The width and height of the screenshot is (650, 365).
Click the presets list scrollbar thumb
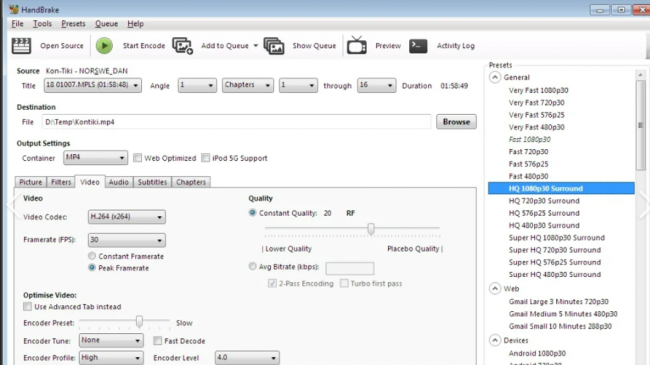(x=640, y=125)
